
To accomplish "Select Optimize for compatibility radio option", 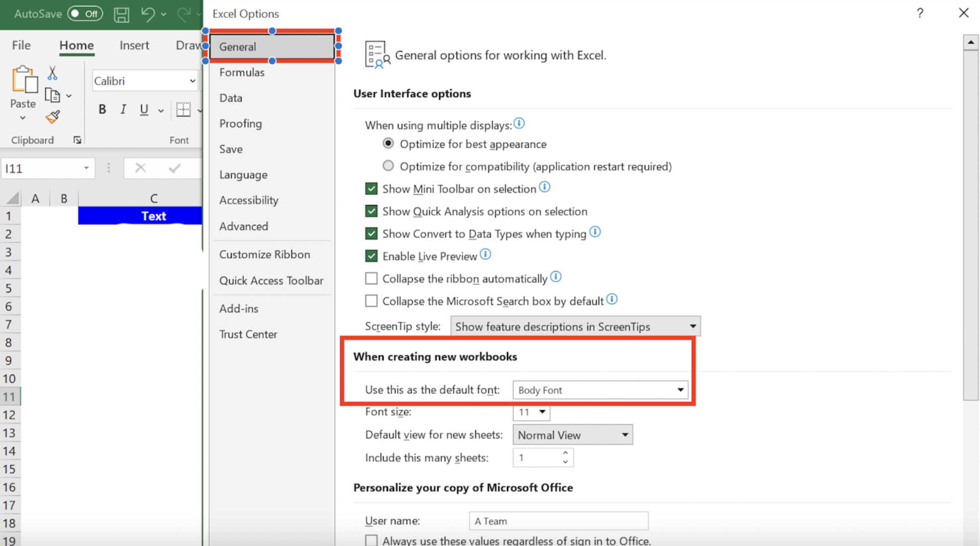I will 388,166.
